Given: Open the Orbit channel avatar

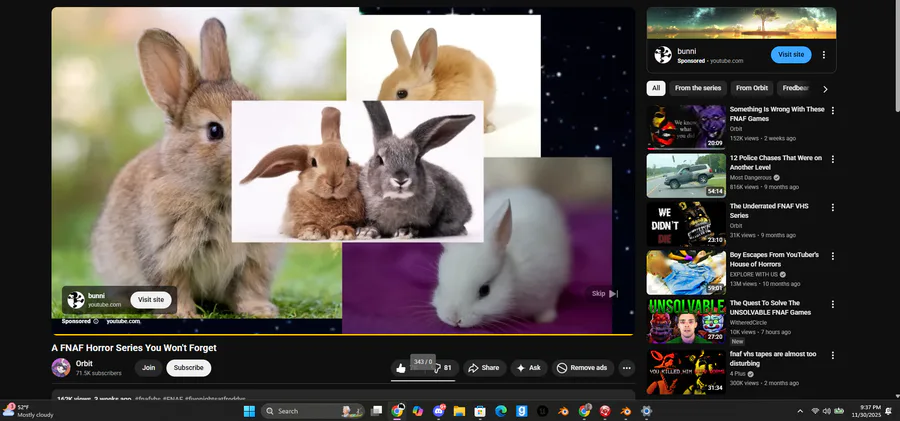Looking at the screenshot, I should tap(61, 368).
